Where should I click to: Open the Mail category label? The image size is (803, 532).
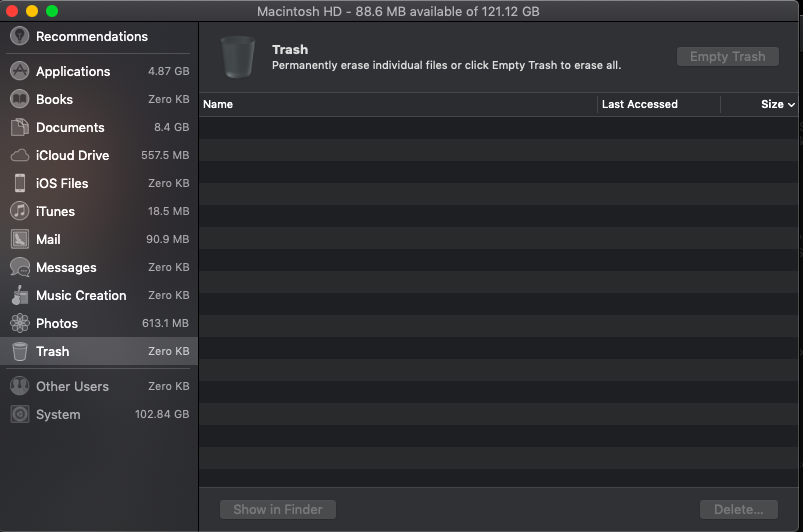[x=48, y=240]
